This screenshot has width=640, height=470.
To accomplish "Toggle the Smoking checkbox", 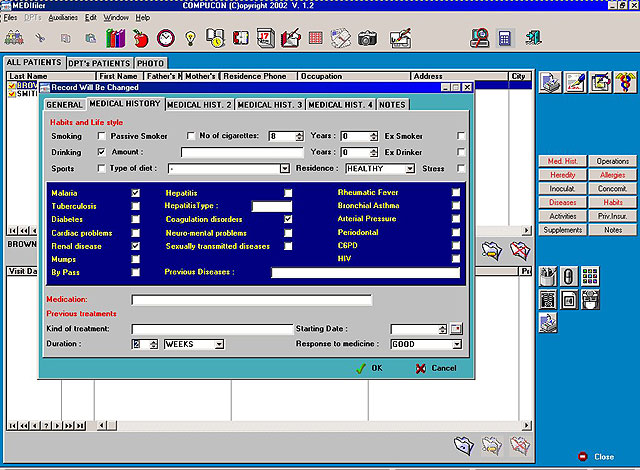I will [x=101, y=136].
